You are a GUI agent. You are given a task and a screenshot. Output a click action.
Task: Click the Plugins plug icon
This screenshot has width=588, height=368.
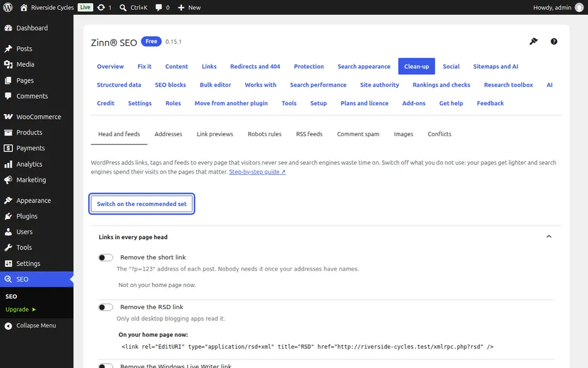(8, 217)
